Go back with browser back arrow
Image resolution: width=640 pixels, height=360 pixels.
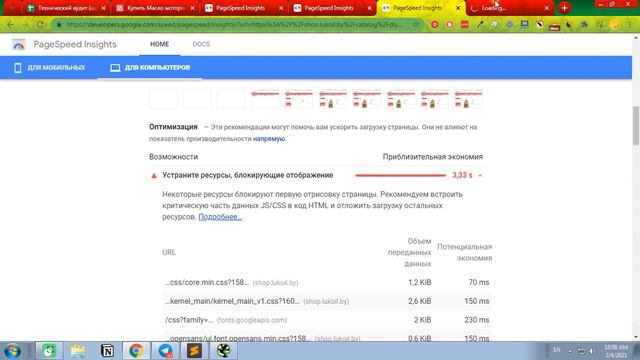click(11, 24)
